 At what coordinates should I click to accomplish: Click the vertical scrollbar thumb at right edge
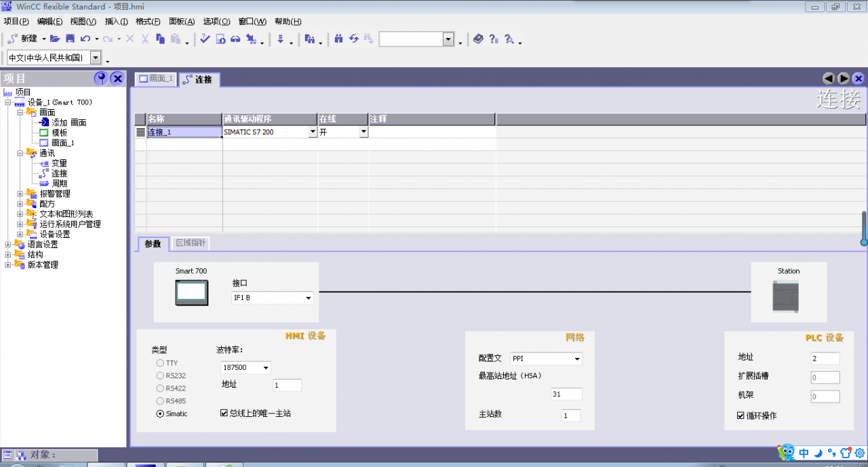[x=864, y=228]
